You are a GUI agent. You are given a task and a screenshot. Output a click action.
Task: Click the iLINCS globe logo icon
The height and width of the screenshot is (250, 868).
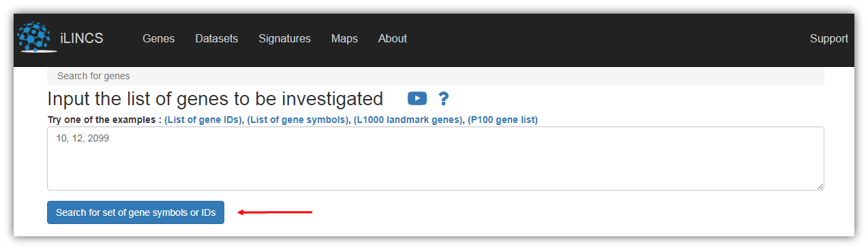click(34, 38)
